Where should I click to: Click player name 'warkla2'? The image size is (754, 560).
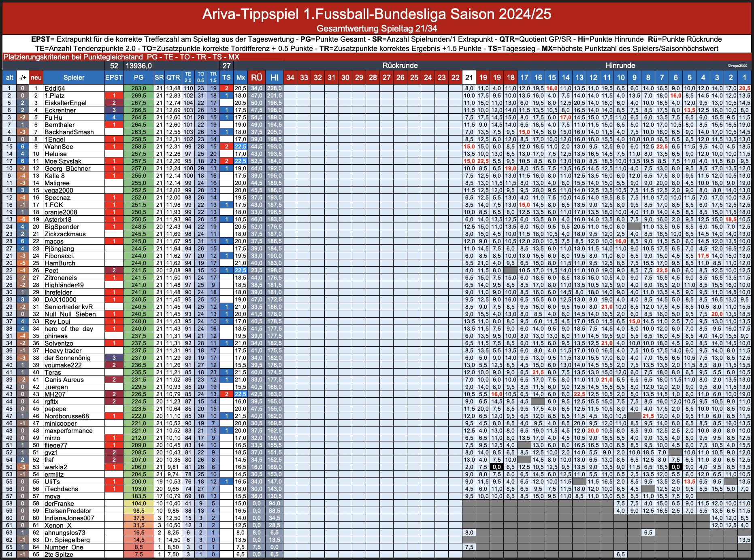[55, 467]
